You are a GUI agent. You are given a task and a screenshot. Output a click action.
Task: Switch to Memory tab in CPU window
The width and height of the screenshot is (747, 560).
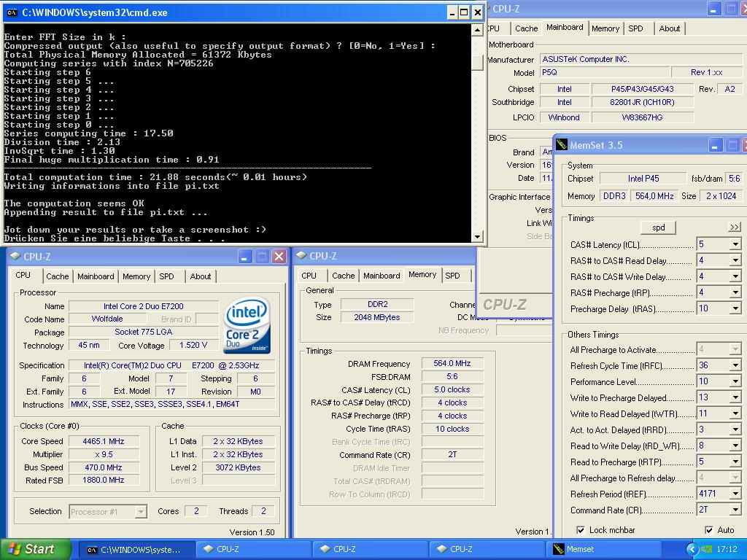136,276
